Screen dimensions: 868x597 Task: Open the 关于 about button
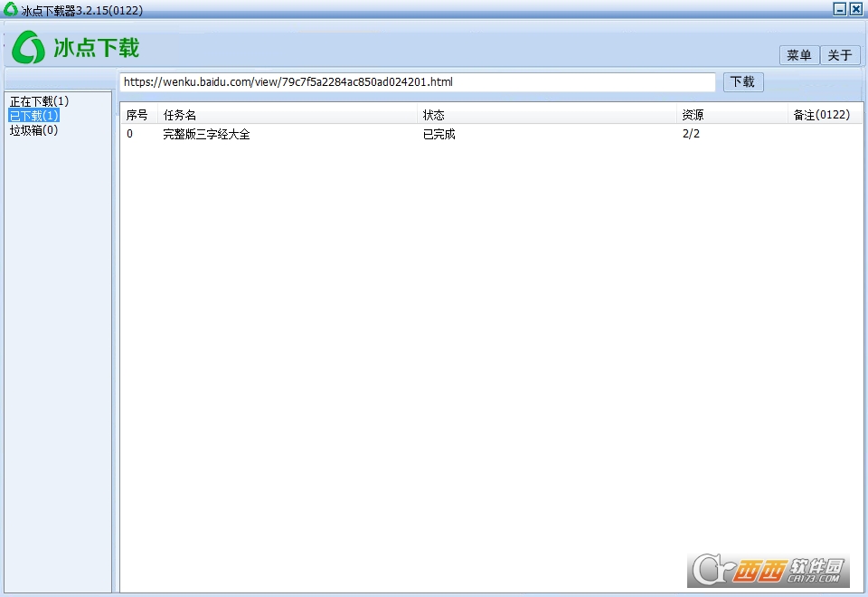tap(840, 55)
